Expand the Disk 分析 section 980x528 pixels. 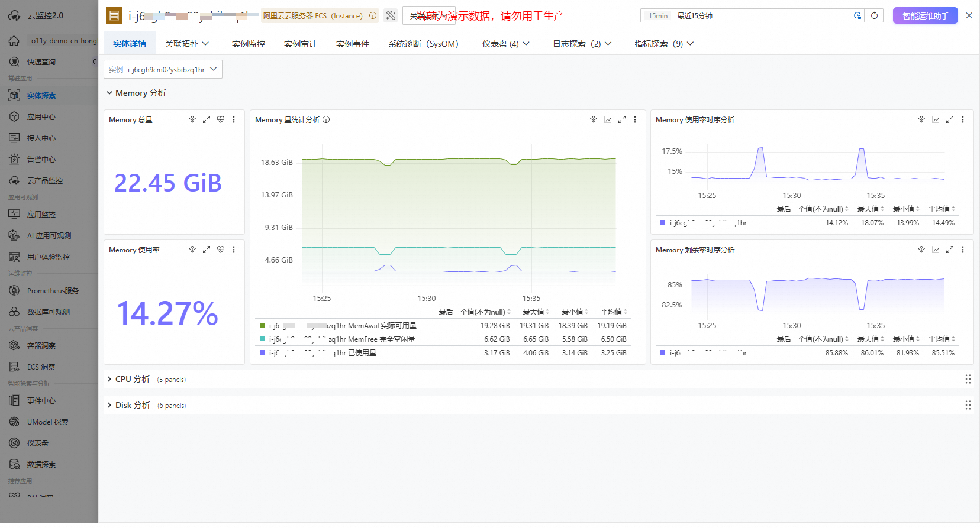[132, 406]
